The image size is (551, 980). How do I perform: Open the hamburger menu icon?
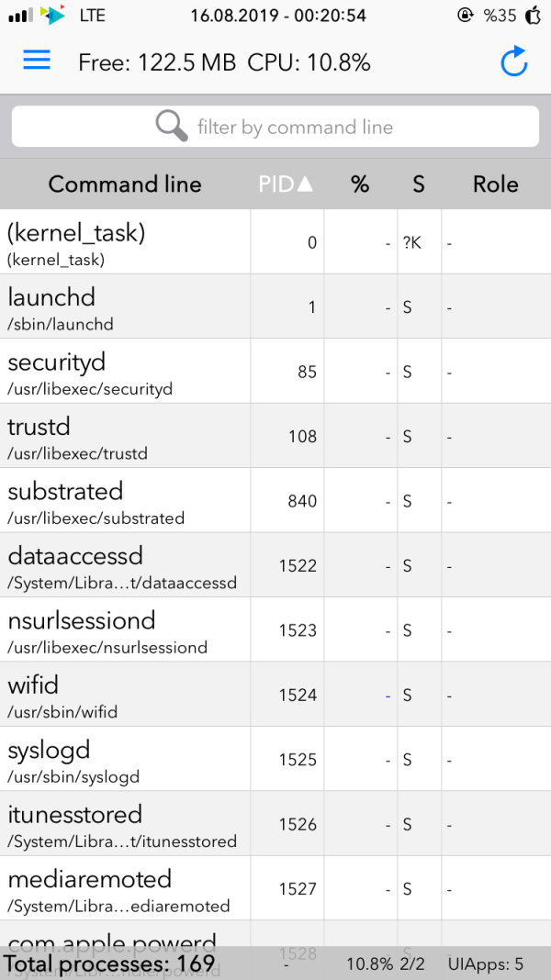pyautogui.click(x=37, y=61)
